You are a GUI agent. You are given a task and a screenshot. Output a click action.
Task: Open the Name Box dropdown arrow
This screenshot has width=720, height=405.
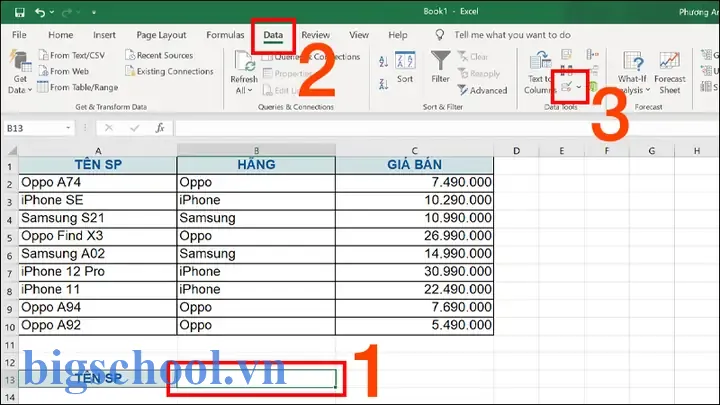pos(68,128)
